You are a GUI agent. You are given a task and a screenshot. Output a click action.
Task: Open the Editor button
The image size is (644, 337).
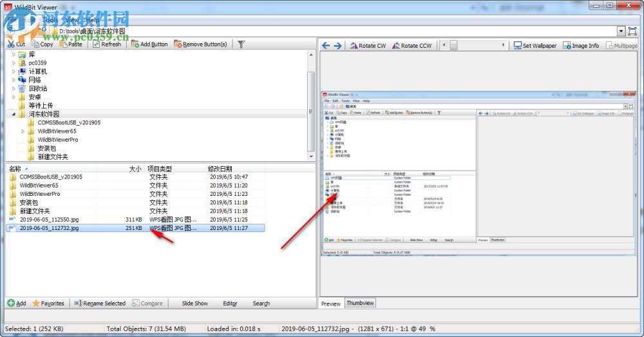(x=230, y=303)
